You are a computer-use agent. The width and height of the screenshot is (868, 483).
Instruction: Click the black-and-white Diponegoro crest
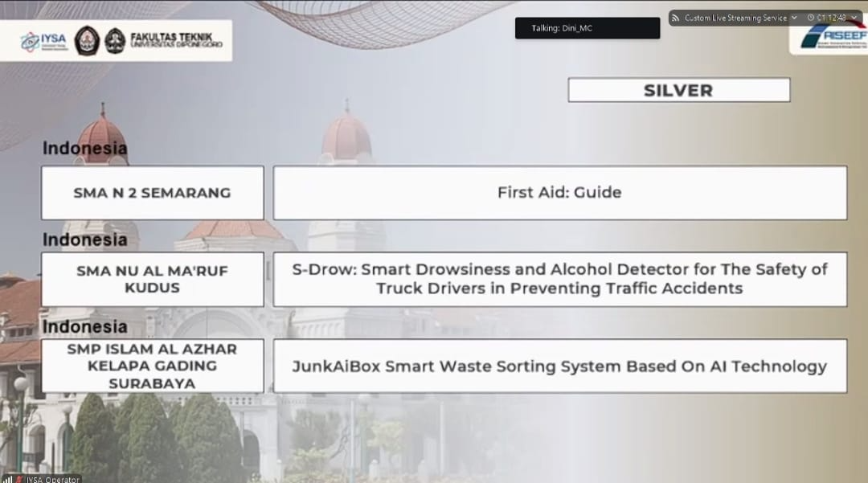(x=115, y=41)
